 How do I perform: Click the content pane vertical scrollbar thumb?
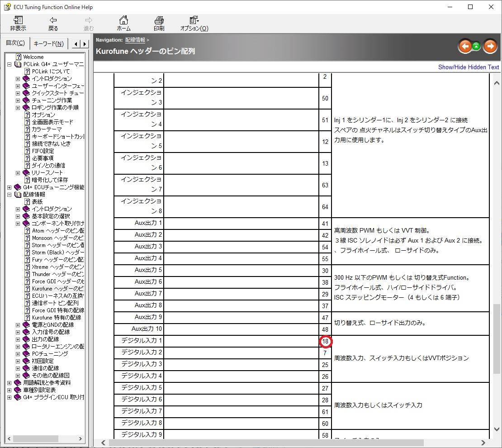(x=497, y=339)
